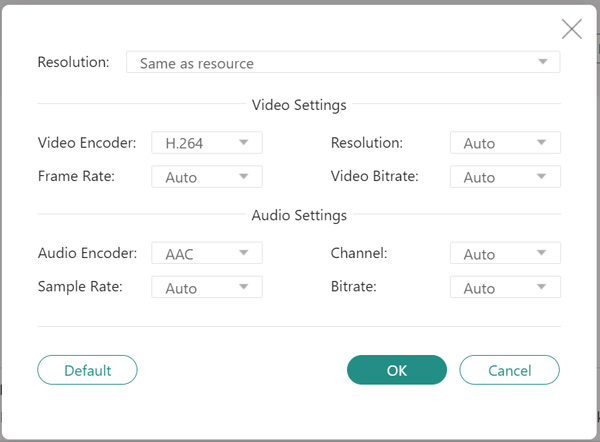Click the Video Settings section heading
The width and height of the screenshot is (600, 442).
coord(299,105)
